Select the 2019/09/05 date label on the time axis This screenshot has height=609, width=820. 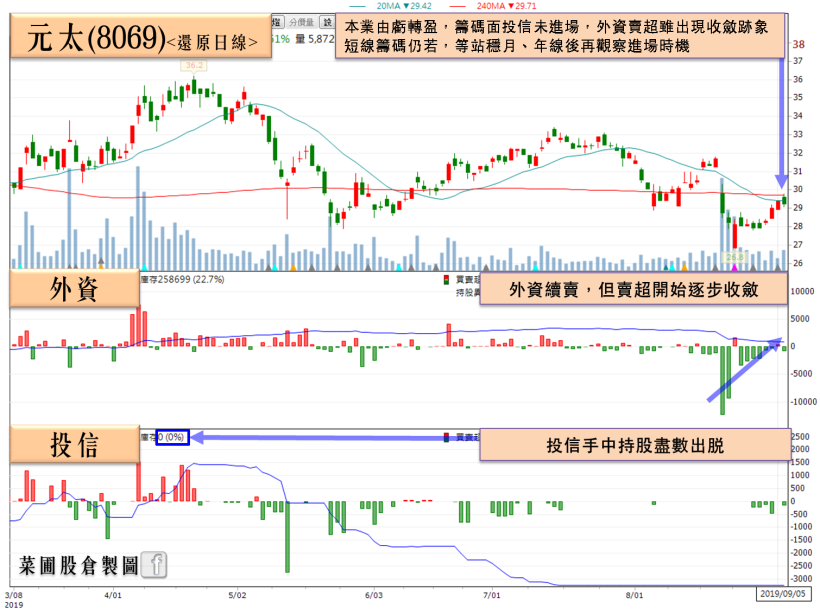point(782,593)
